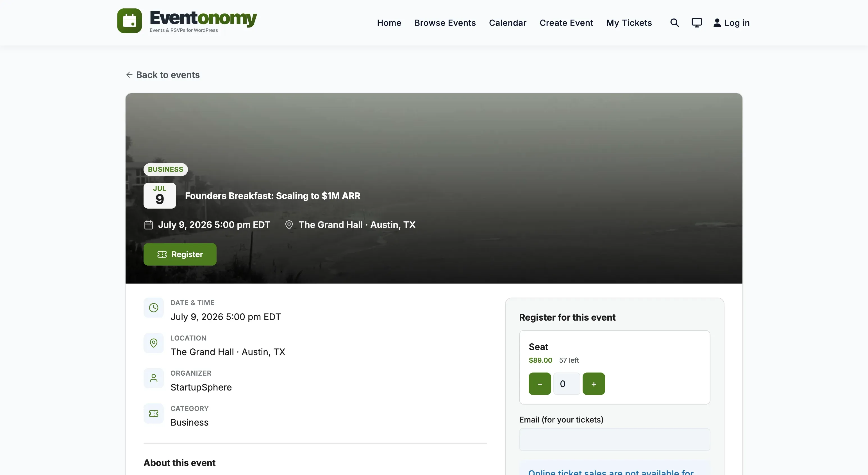This screenshot has width=868, height=475.
Task: Click the ticket icon next to Category
Action: tap(154, 414)
